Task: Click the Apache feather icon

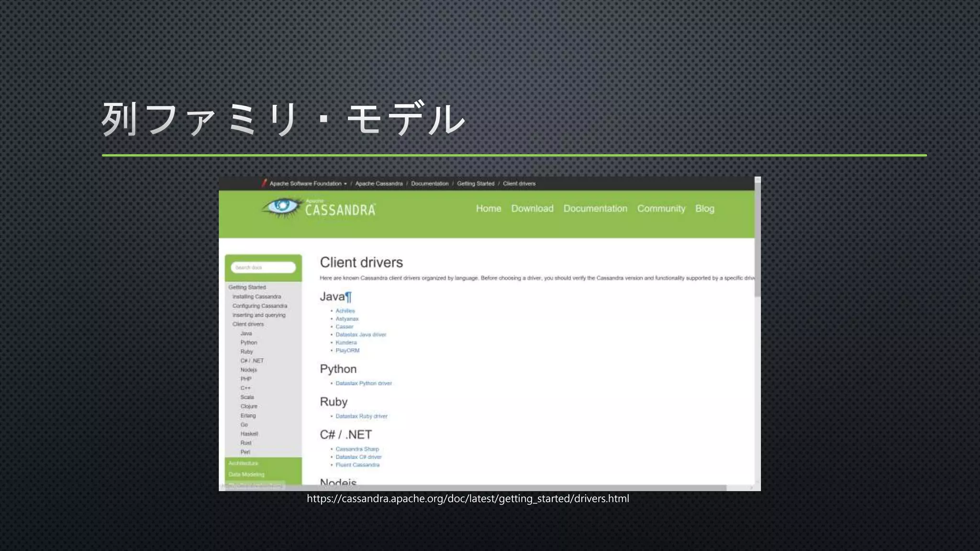Action: click(x=264, y=183)
